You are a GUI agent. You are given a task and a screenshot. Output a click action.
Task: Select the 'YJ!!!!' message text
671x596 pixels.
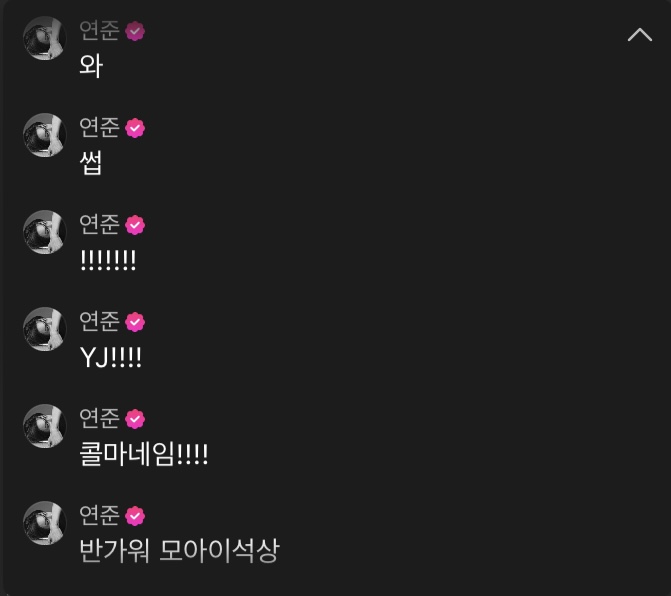[110, 358]
